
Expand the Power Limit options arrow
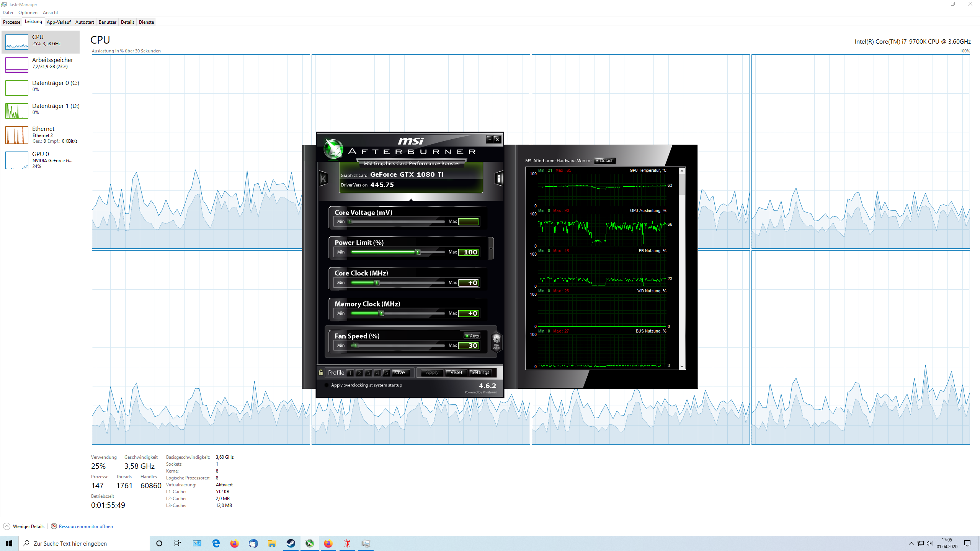(491, 249)
